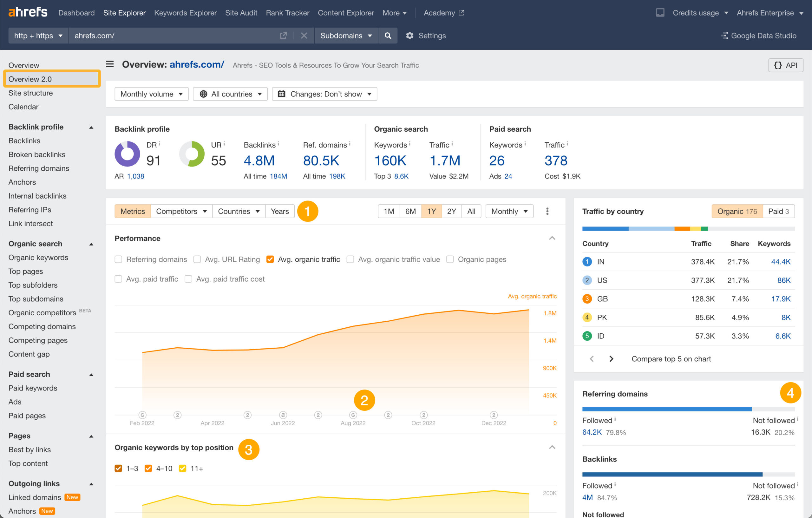Viewport: 812px width, 518px height.
Task: Enable the Referring domains checkbox
Action: pos(118,259)
